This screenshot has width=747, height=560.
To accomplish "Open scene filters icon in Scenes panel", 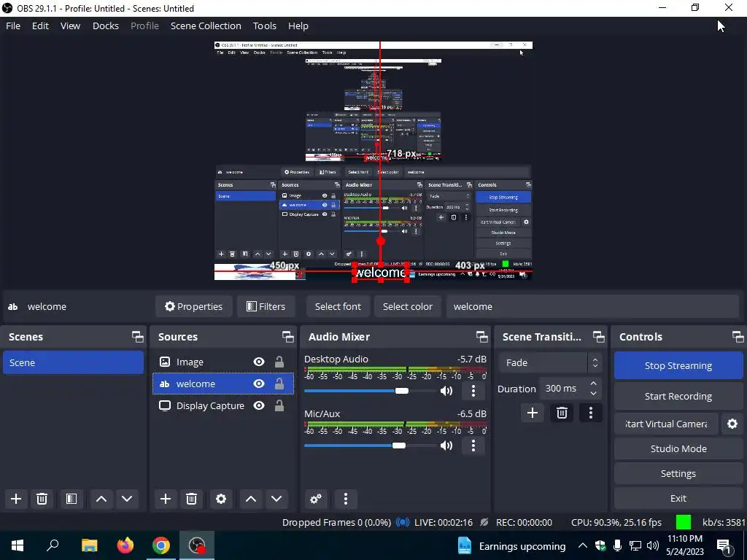I will pyautogui.click(x=71, y=499).
